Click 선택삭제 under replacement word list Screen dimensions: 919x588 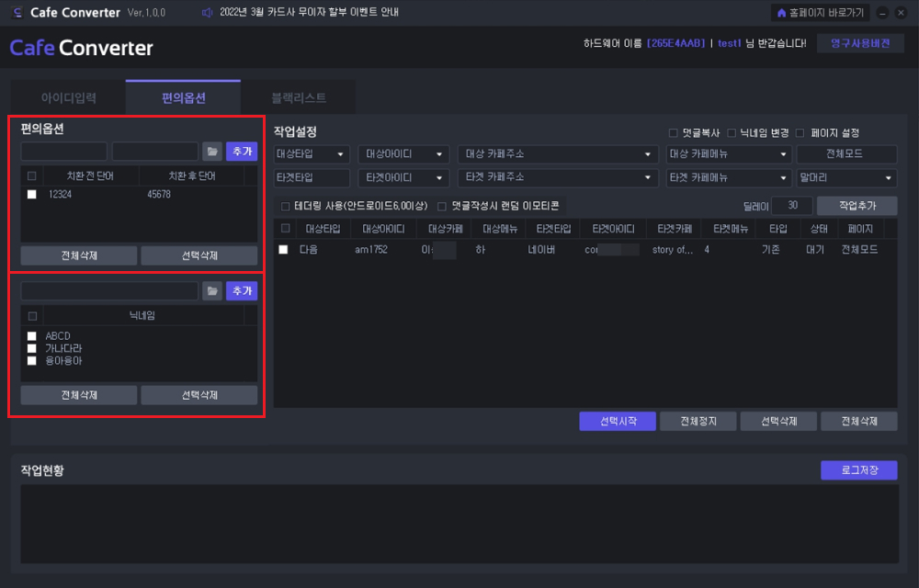(x=199, y=255)
